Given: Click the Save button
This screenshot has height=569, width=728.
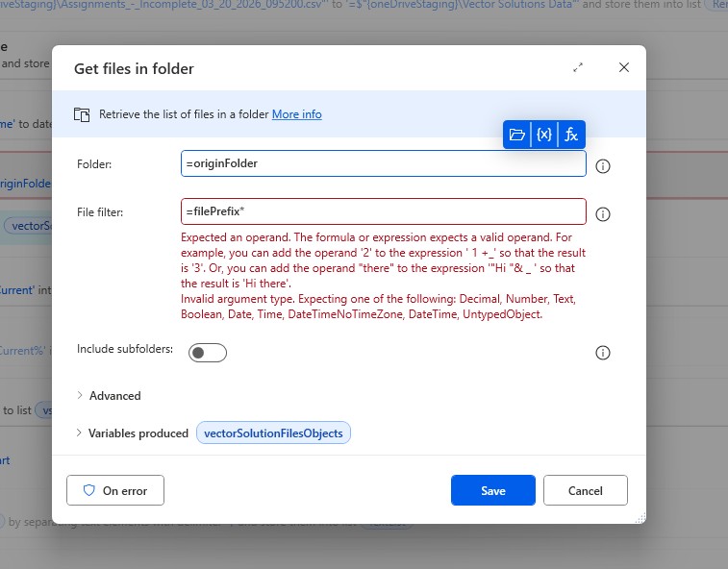Looking at the screenshot, I should [493, 490].
